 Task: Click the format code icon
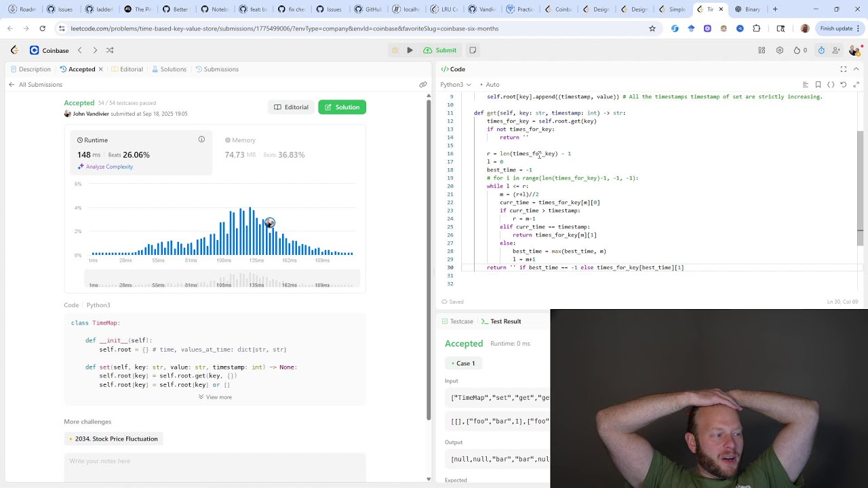805,85
